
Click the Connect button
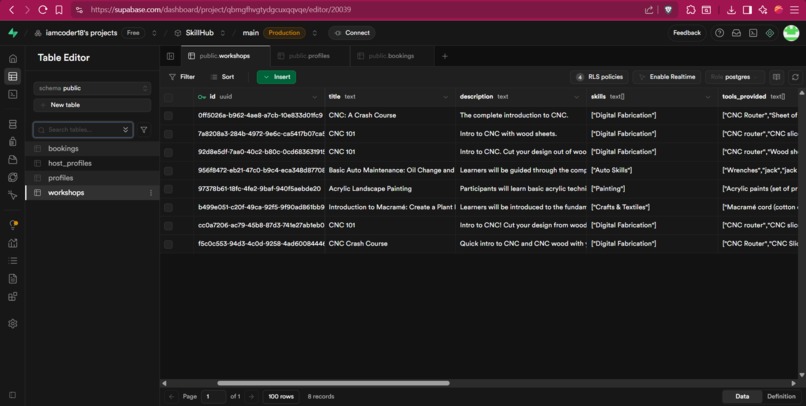[x=352, y=33]
